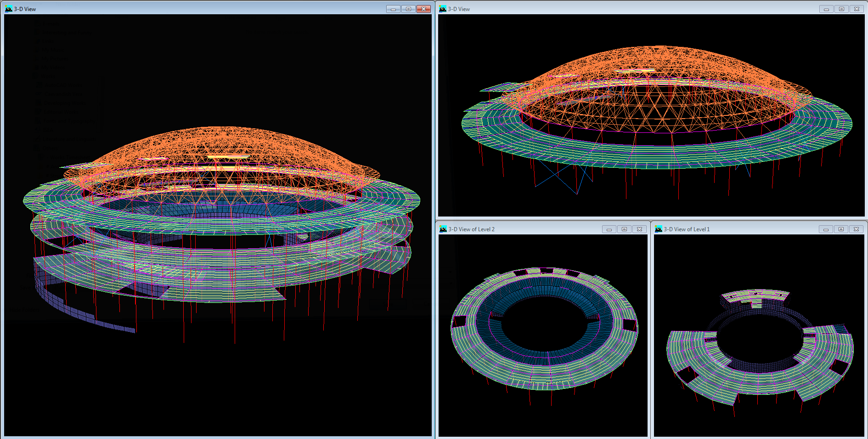Maximize the inactive 3-D View window
The width and height of the screenshot is (868, 439).
point(841,9)
